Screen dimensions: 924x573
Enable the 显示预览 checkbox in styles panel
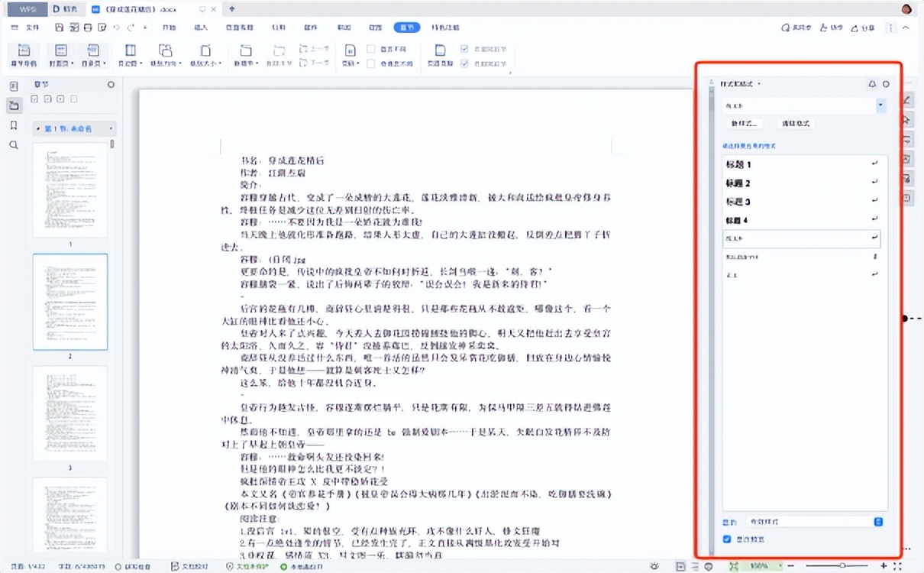[x=726, y=539]
